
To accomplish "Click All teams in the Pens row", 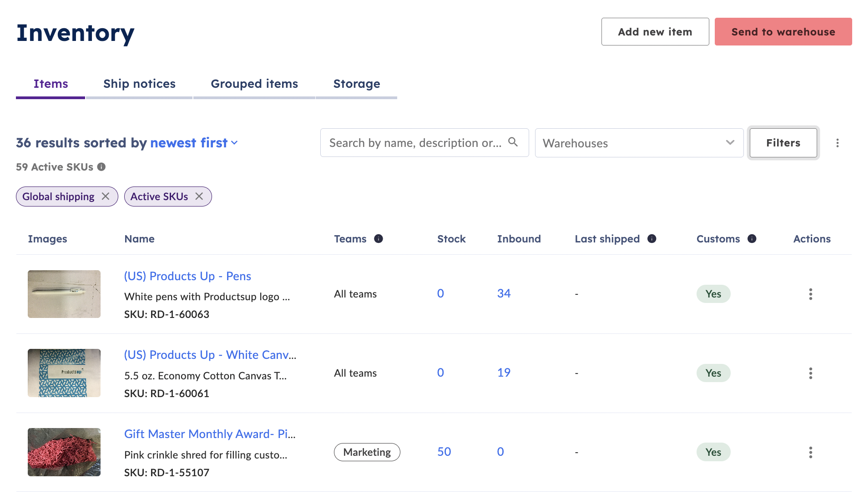I will tap(355, 294).
